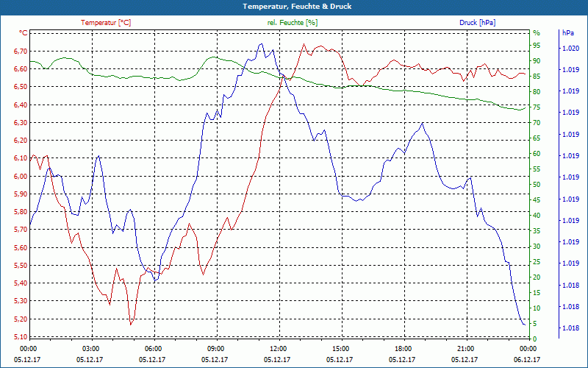Click the 80 humidity axis value

[x=537, y=91]
